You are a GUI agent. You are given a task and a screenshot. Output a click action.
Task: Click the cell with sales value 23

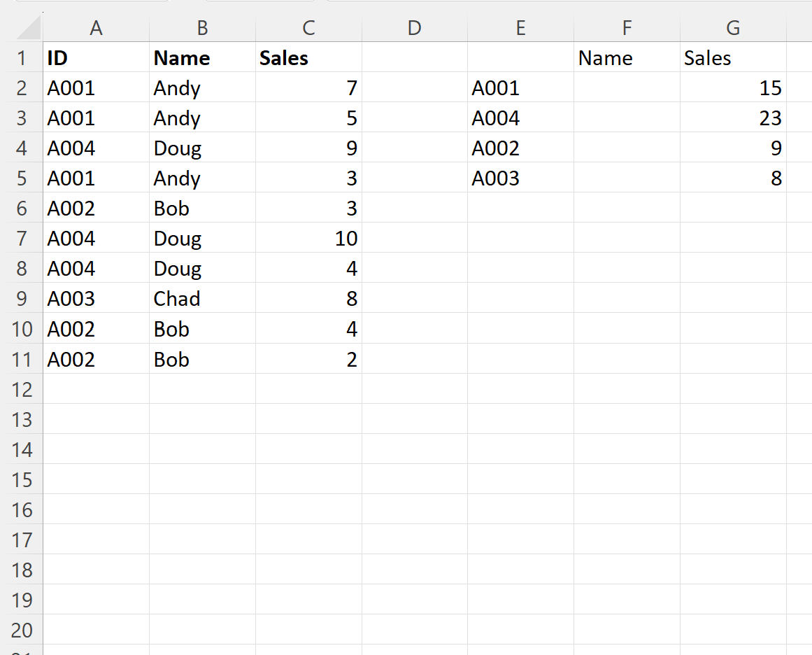(732, 118)
